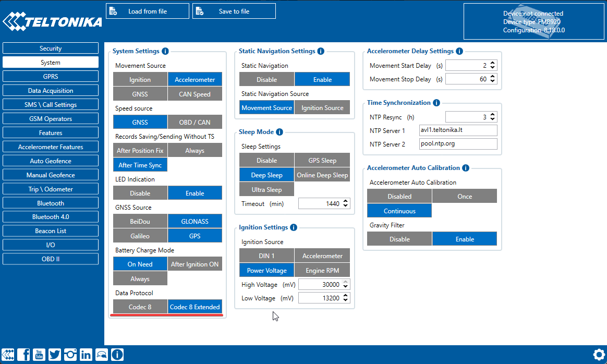This screenshot has height=364, width=607.
Task: Set Ignition Source to Engine RPM
Action: click(x=322, y=271)
